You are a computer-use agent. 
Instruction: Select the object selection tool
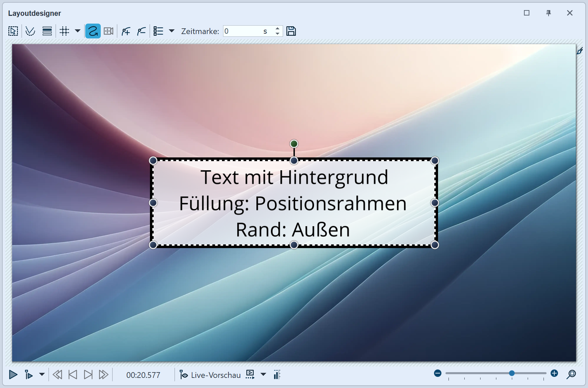tap(13, 31)
